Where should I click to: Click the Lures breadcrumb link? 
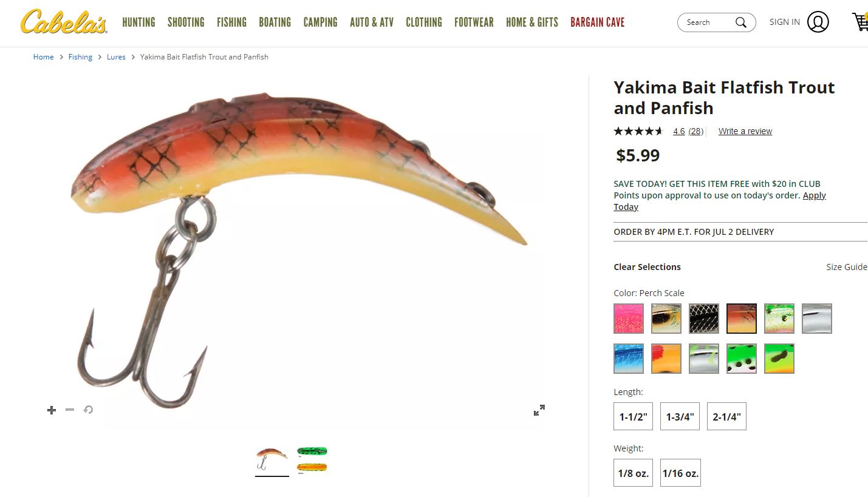116,57
